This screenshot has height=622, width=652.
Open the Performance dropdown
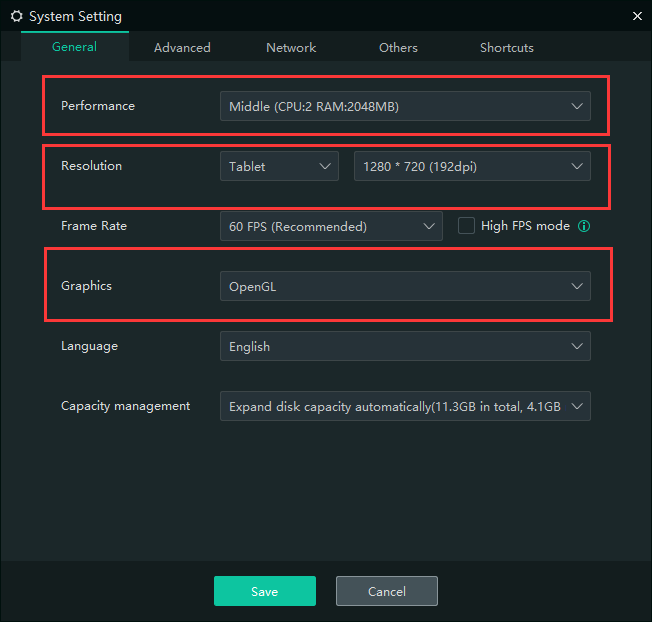pyautogui.click(x=404, y=106)
